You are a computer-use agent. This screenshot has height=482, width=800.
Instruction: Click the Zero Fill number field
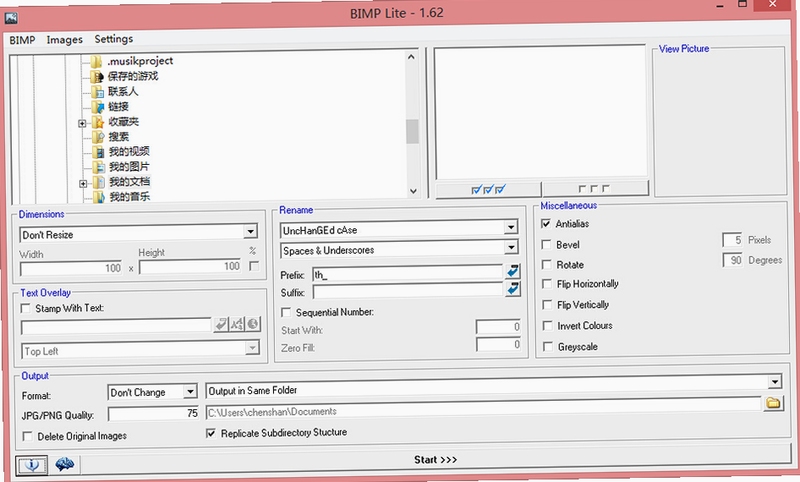tap(498, 344)
